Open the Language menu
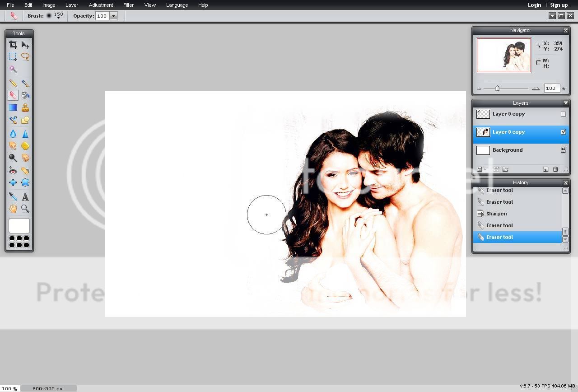 177,5
